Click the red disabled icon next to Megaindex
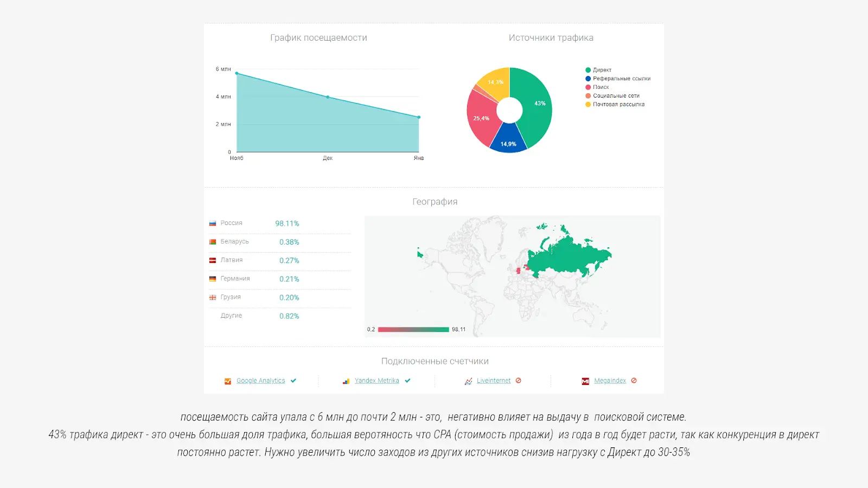This screenshot has width=868, height=488. [x=634, y=381]
